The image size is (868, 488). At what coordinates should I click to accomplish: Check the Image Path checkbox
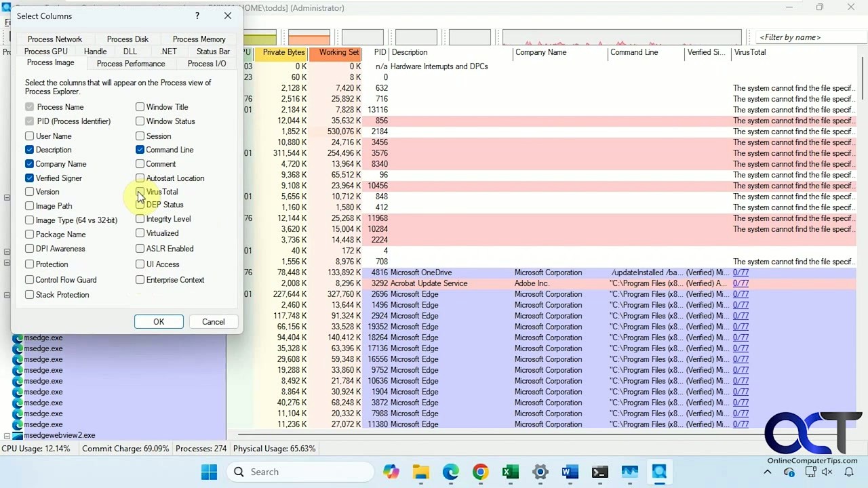(29, 206)
